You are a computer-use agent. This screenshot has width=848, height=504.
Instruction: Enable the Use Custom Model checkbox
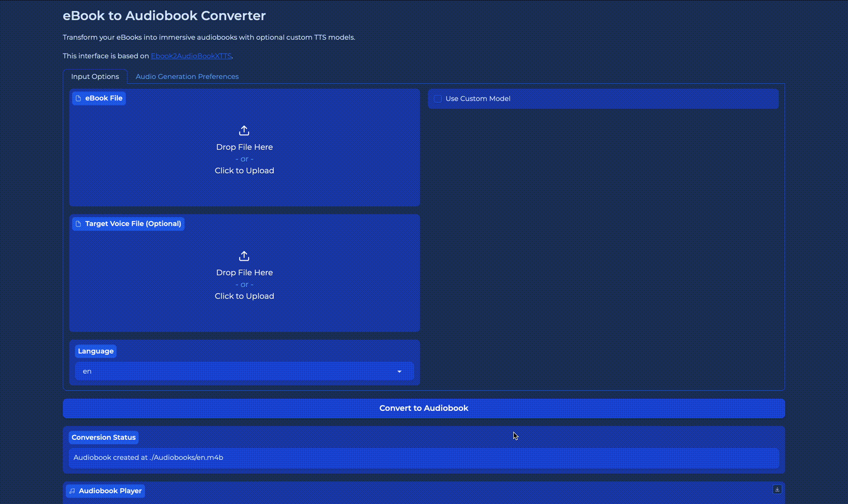click(x=438, y=99)
